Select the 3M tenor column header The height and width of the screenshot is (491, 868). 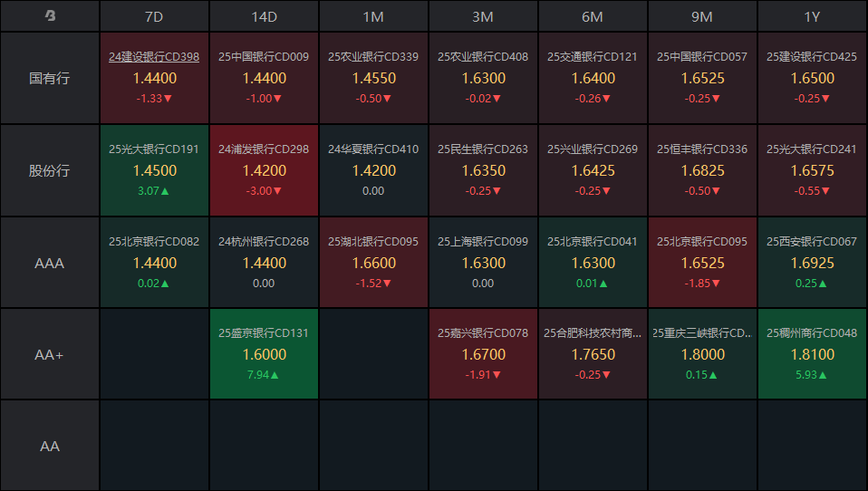click(x=483, y=16)
